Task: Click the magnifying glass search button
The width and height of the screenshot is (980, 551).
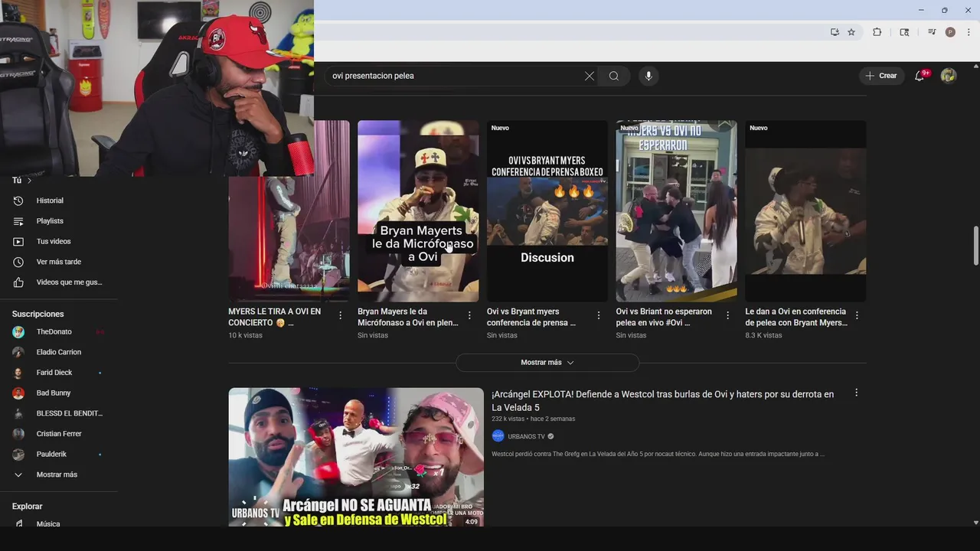Action: pos(614,76)
